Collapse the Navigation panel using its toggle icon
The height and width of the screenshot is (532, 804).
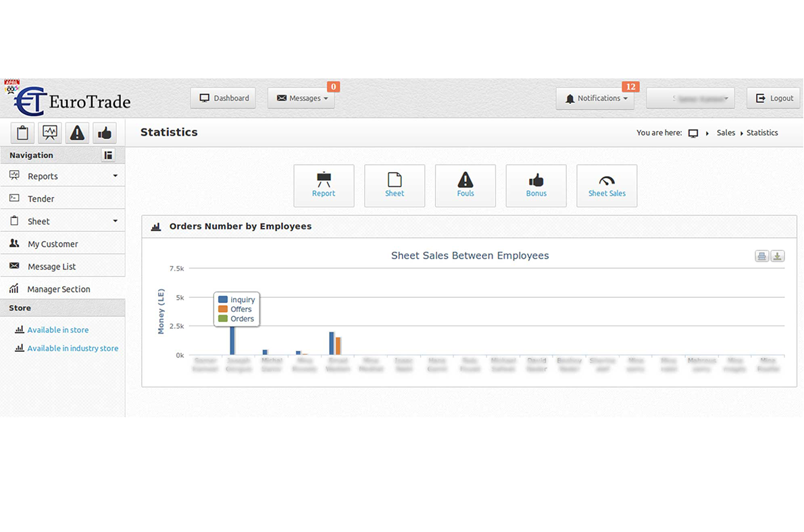coord(108,155)
